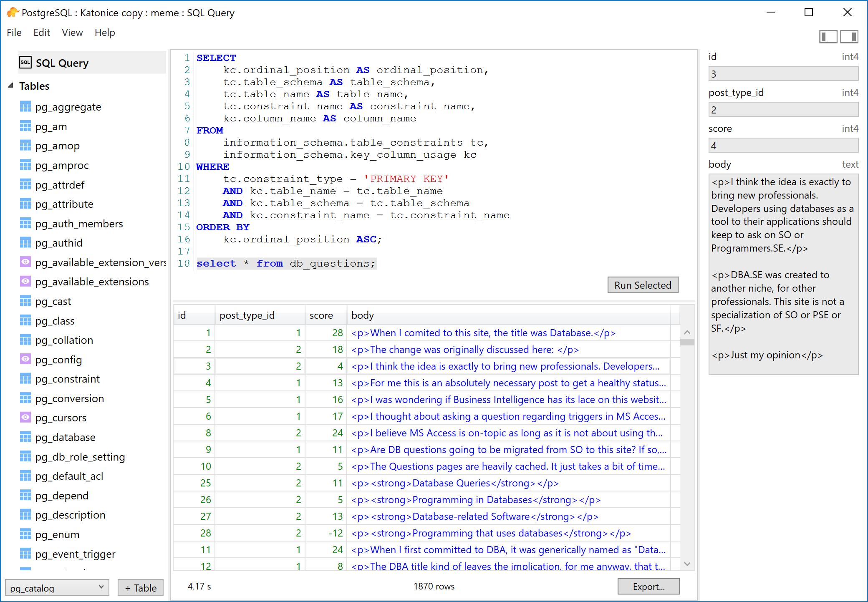Open the File menu
The width and height of the screenshot is (868, 602).
(x=14, y=32)
